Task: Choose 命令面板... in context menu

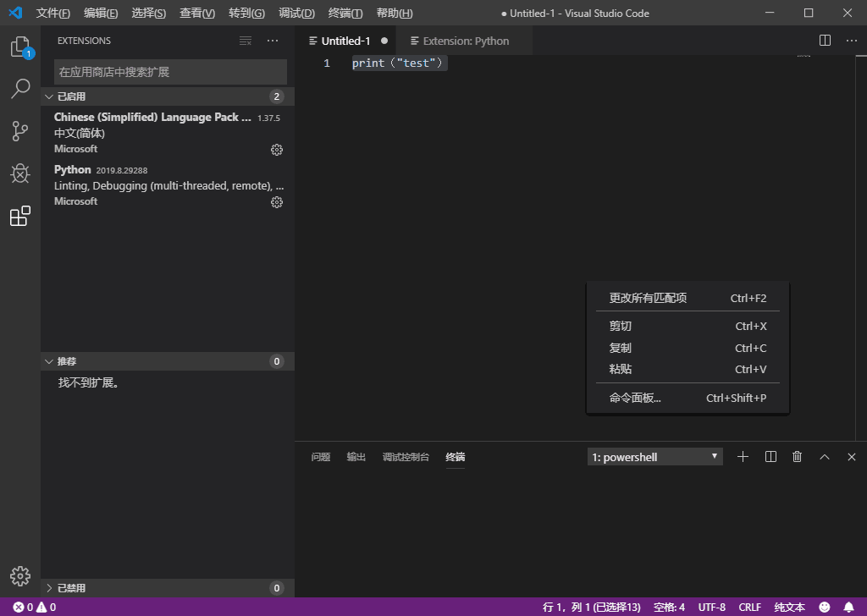Action: click(x=688, y=398)
